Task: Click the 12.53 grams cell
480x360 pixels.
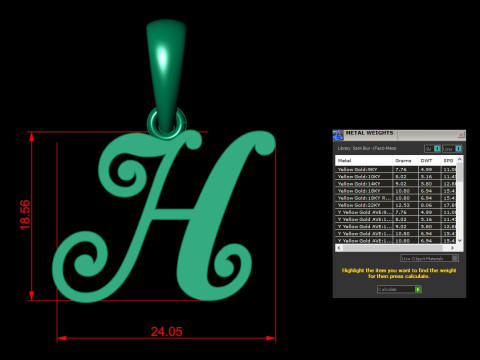Action: [405, 205]
